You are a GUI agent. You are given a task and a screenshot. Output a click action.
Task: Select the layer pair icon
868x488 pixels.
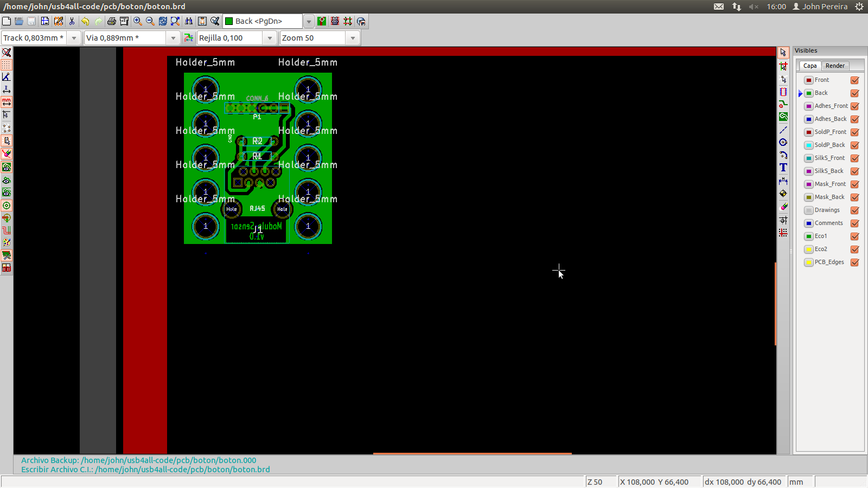point(322,21)
